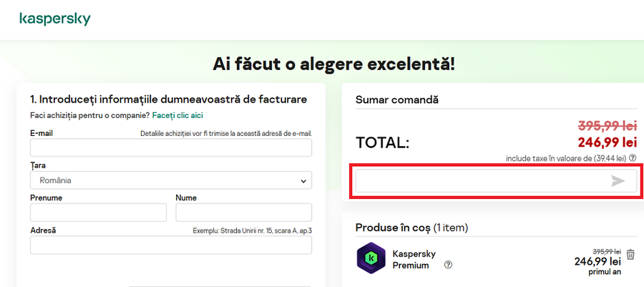
Task: Click the Adresă input field
Action: click(x=171, y=245)
